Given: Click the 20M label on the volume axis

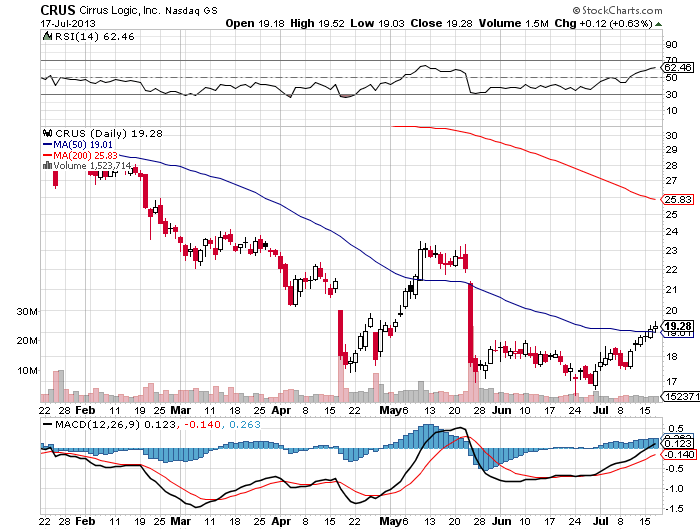Looking at the screenshot, I should [27, 340].
